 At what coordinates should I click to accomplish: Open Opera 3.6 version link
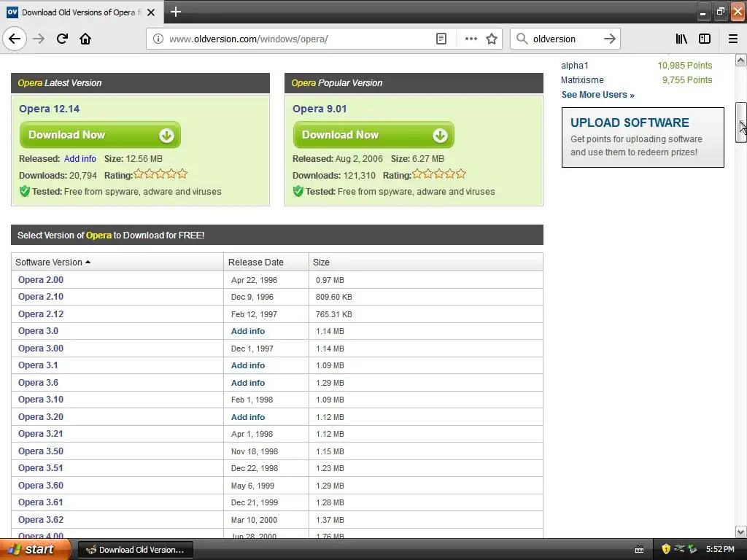[38, 382]
